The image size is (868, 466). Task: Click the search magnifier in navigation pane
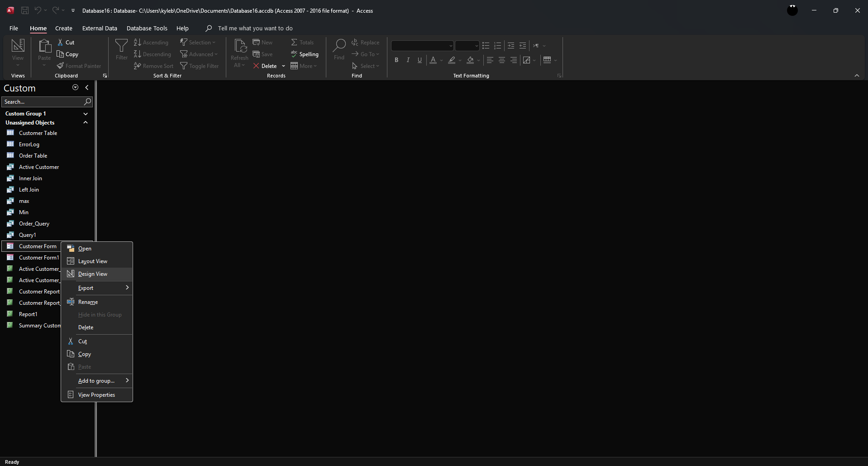(87, 101)
